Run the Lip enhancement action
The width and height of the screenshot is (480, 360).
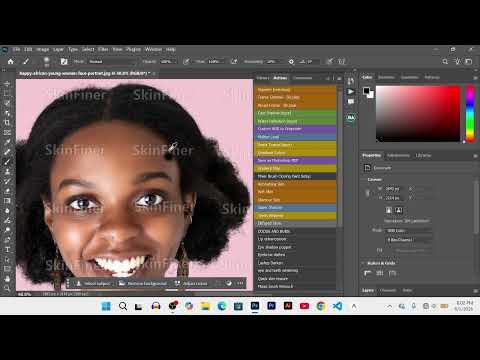click(295, 239)
